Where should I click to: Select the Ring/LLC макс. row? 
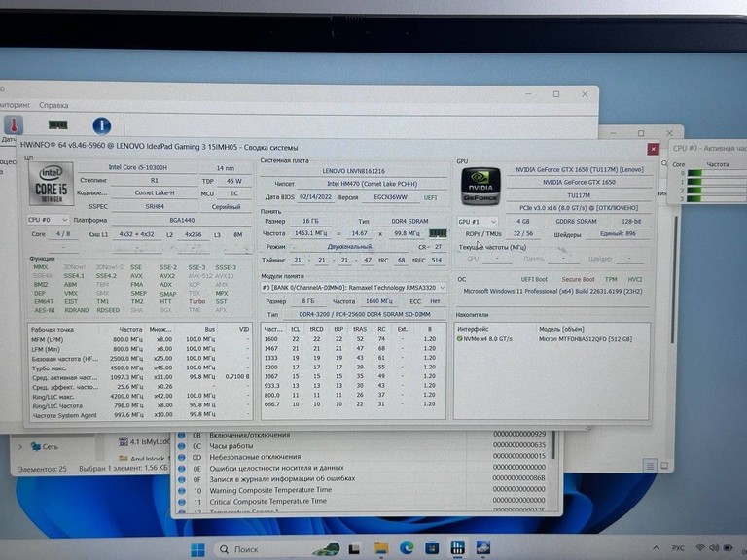click(140, 397)
